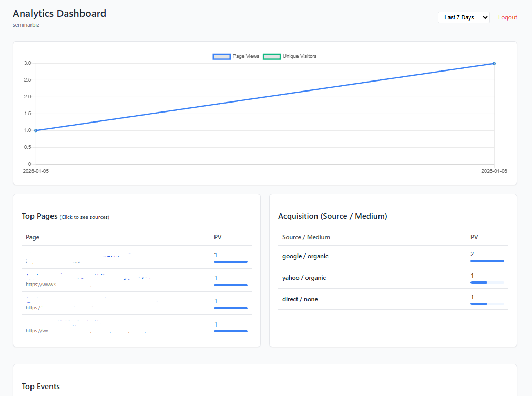Screen dimensions: 532x396
Task: Click the PV column header in Acquisition table
Action: pyautogui.click(x=474, y=237)
